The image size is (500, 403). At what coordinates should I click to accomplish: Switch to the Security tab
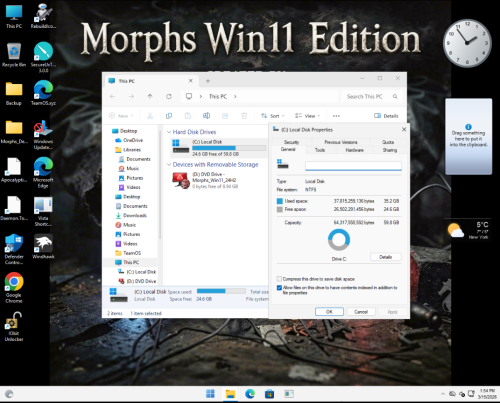[x=291, y=142]
